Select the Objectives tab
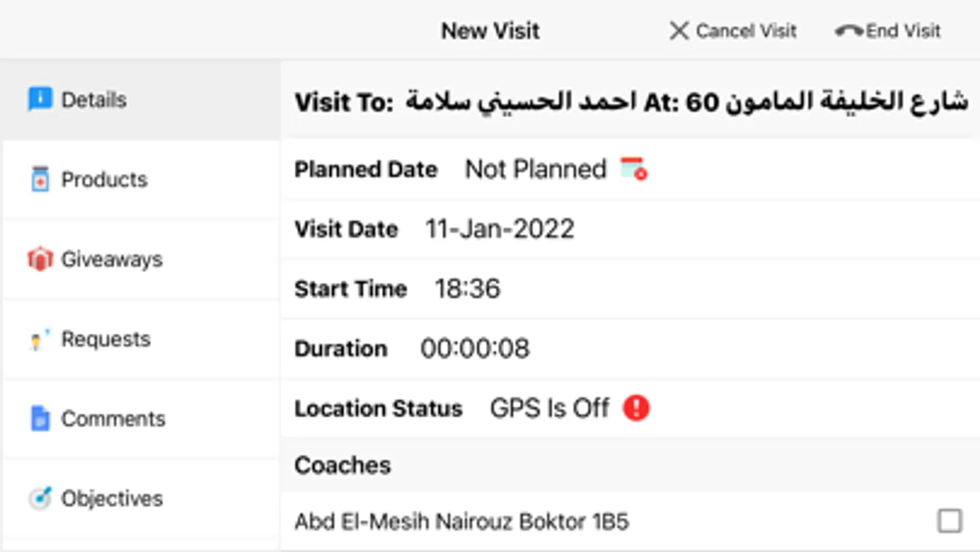This screenshot has height=552, width=980. pos(112,499)
